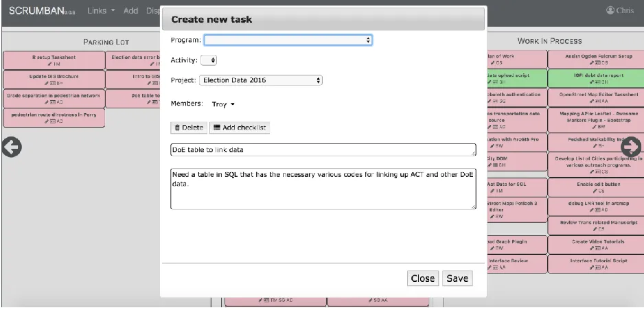
Task: Checklist icon on 'Interface Tutorial Script' card
Action: pos(597,267)
